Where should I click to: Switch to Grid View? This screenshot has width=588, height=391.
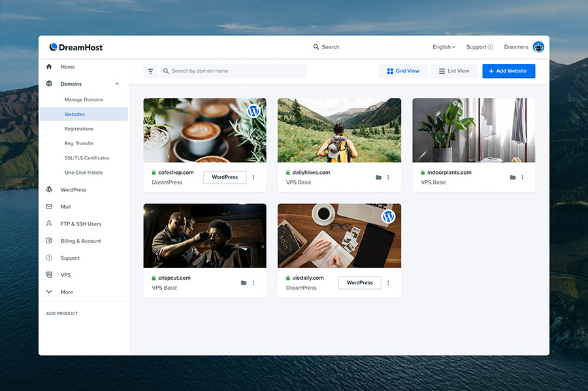[402, 71]
